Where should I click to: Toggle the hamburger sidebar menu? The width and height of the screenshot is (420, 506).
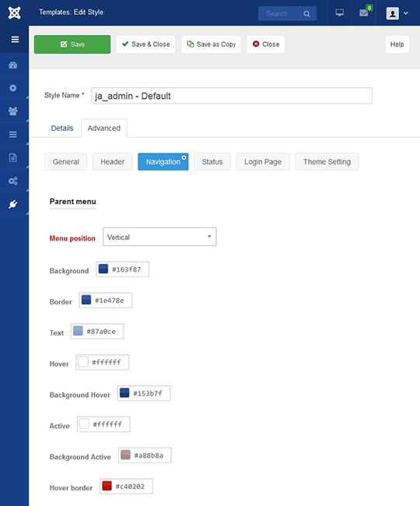click(x=15, y=40)
